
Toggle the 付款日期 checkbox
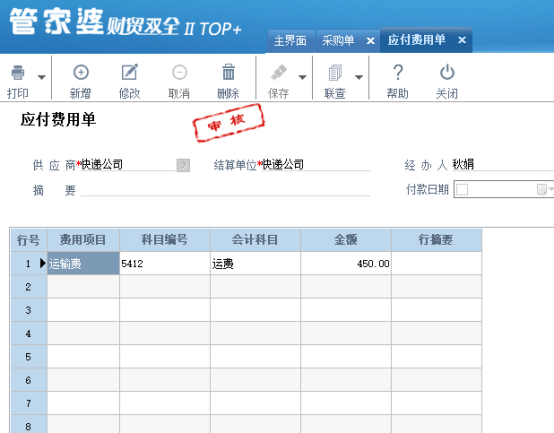(x=462, y=190)
